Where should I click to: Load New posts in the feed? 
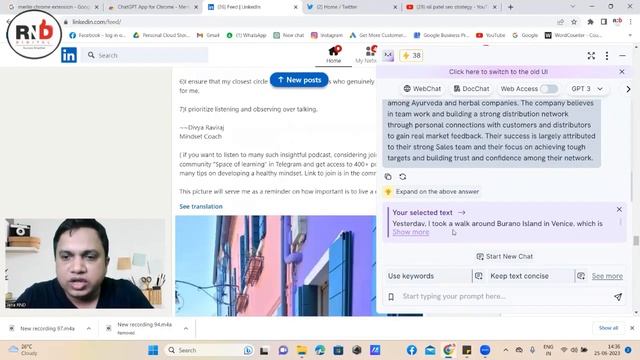coord(299,80)
